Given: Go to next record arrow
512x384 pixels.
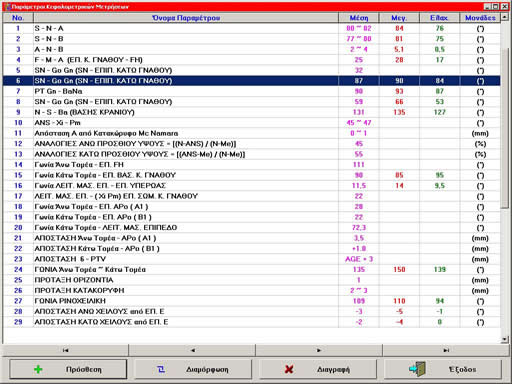Looking at the screenshot, I should 319,350.
